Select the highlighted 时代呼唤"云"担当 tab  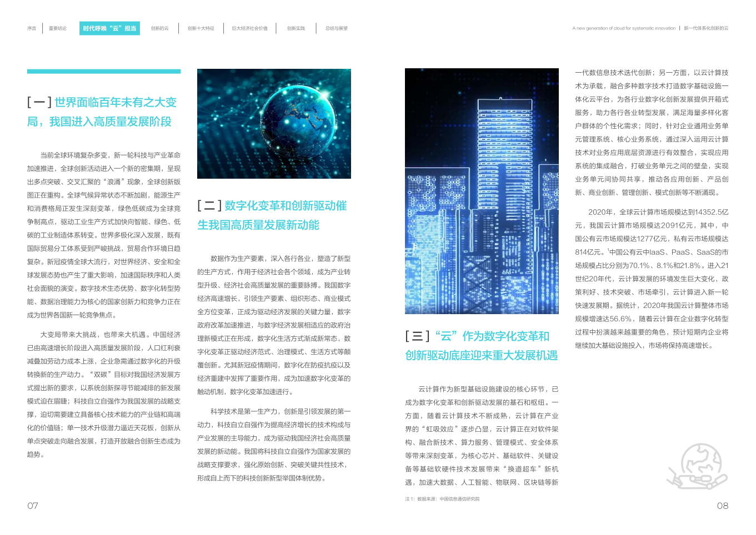click(x=109, y=28)
